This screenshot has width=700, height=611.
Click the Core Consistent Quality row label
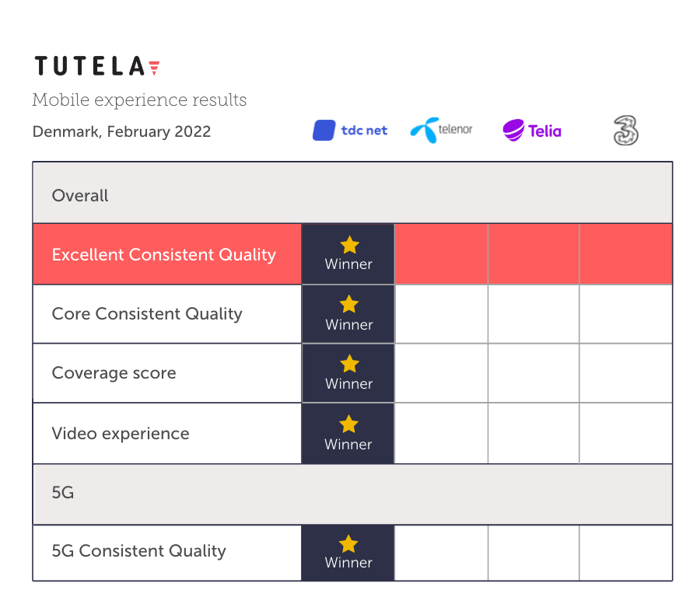[x=147, y=314]
